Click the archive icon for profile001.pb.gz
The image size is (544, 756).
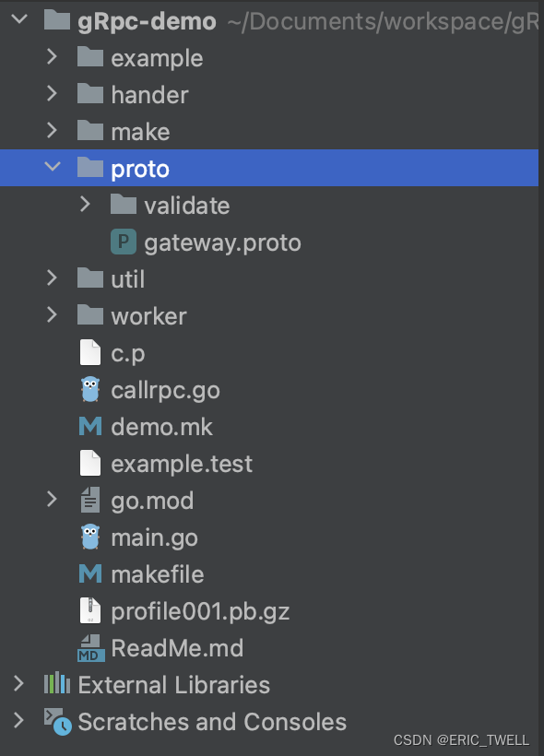pyautogui.click(x=90, y=611)
